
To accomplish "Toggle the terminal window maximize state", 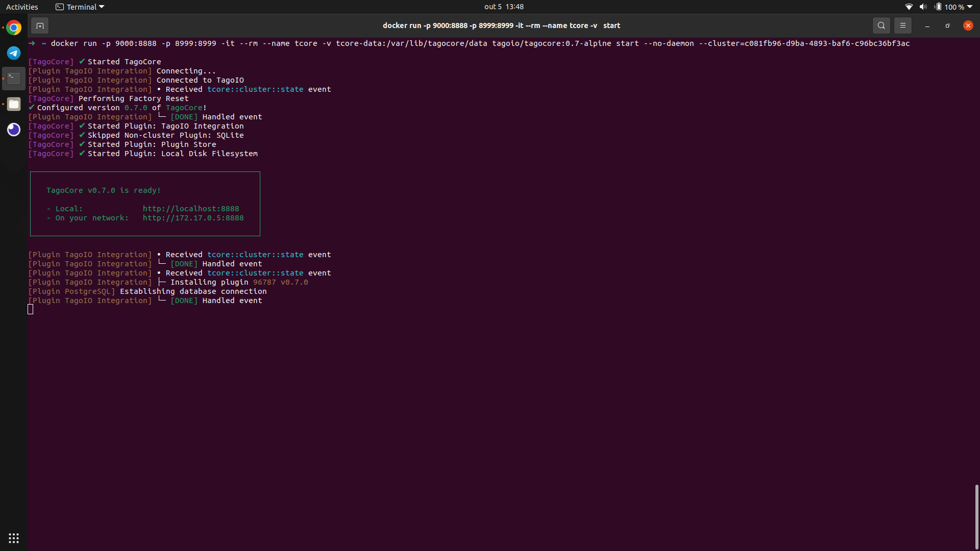I will pos(947,25).
